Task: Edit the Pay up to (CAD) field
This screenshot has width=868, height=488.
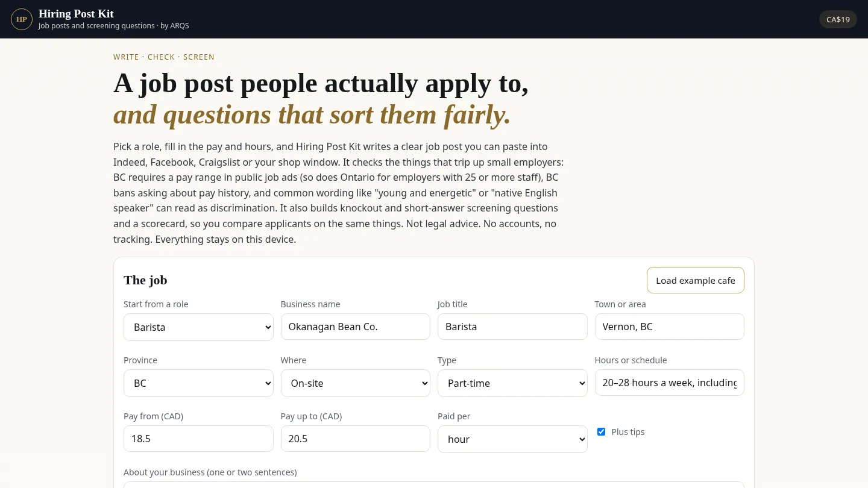Action: tap(356, 439)
